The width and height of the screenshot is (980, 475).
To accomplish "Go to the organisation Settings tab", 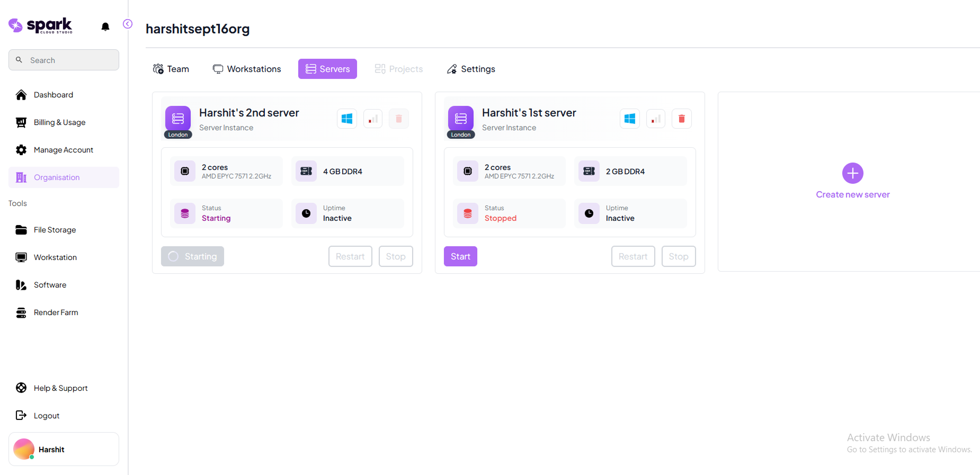I will pyautogui.click(x=471, y=69).
